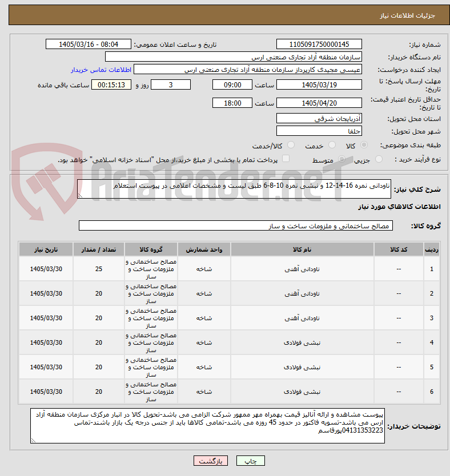The height and width of the screenshot is (476, 450).
Task: Click نبشی فولادی in row 6
Action: [x=302, y=392]
